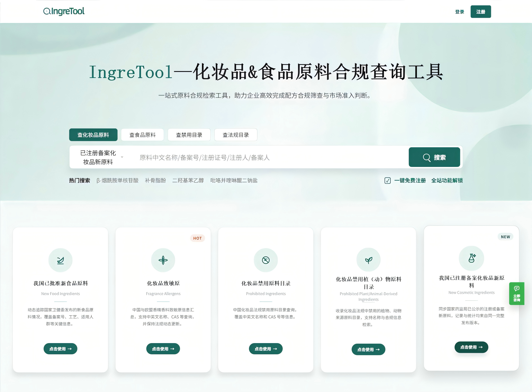The height and width of the screenshot is (392, 532).
Task: Click the HOT badge
Action: point(197,238)
